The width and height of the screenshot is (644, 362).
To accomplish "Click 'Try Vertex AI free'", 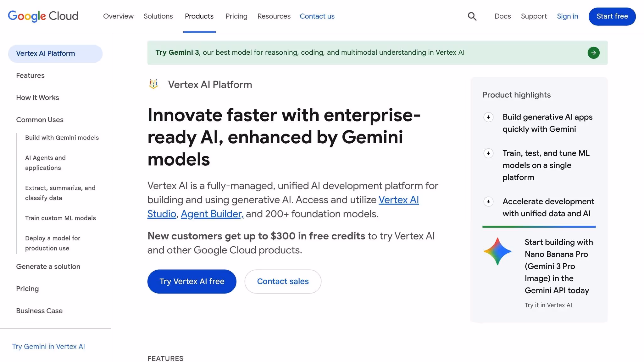I will pyautogui.click(x=192, y=281).
